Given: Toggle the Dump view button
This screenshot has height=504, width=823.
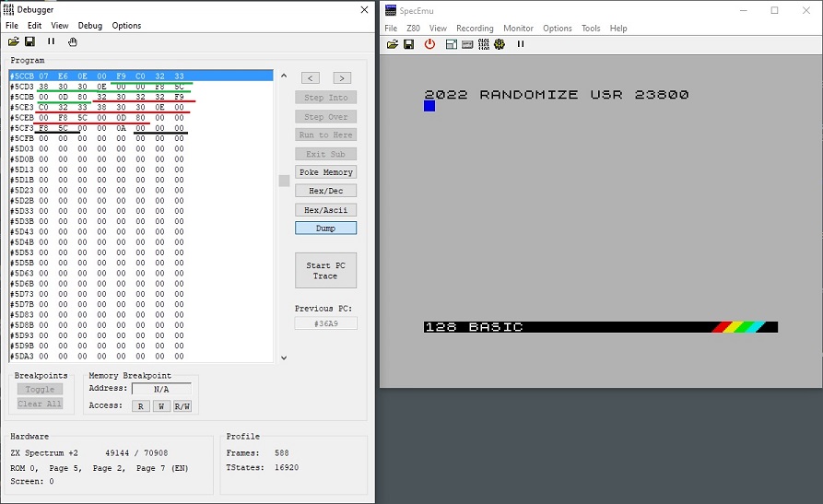Looking at the screenshot, I should 325,229.
